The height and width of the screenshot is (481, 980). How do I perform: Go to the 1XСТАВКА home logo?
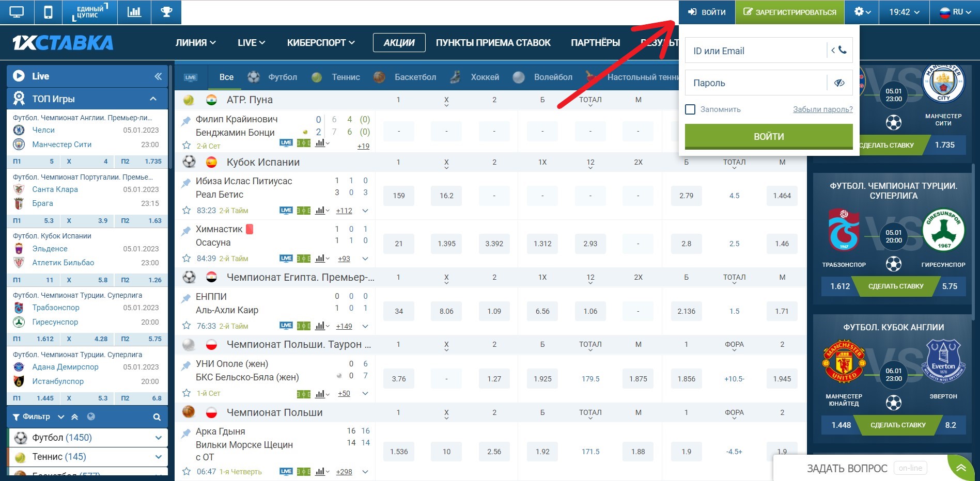(x=63, y=43)
